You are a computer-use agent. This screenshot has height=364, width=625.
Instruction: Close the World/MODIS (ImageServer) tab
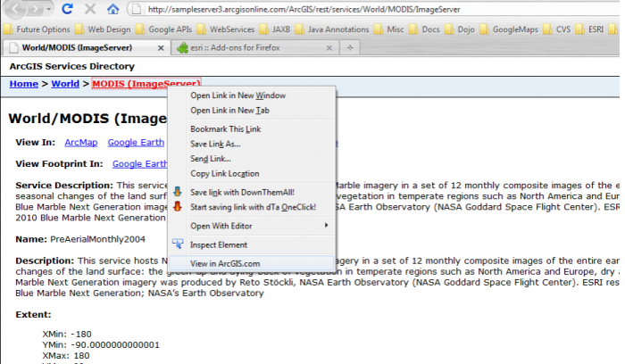pos(161,48)
